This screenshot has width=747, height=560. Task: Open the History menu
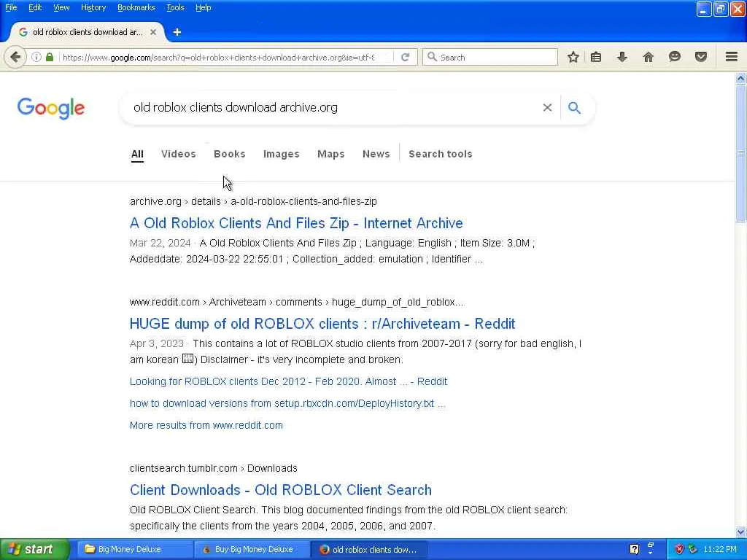[x=93, y=7]
